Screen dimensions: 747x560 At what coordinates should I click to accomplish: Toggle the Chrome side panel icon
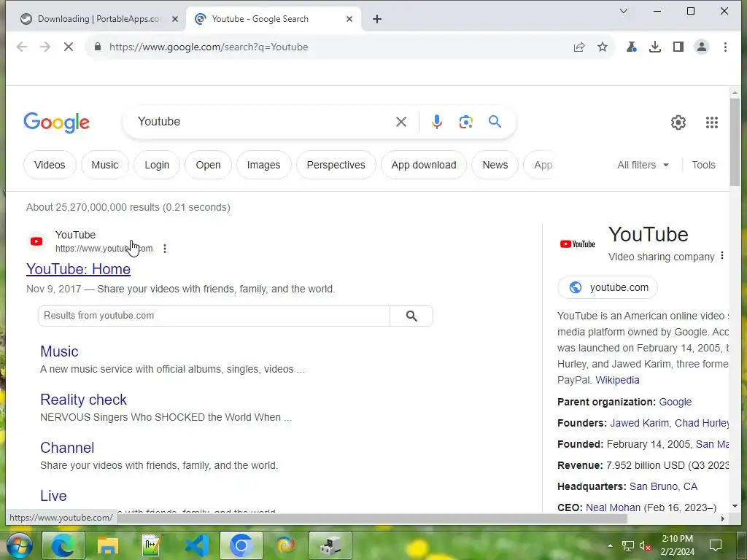point(678,47)
